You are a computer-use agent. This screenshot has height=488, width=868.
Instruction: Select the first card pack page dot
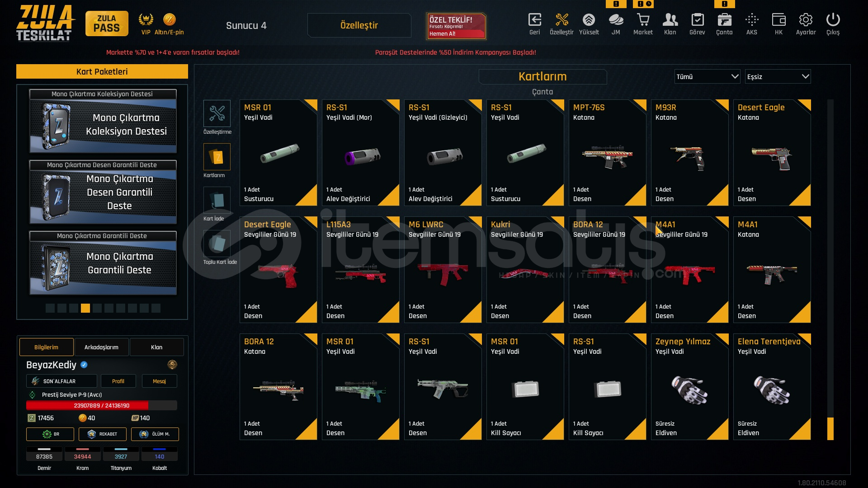tap(50, 308)
